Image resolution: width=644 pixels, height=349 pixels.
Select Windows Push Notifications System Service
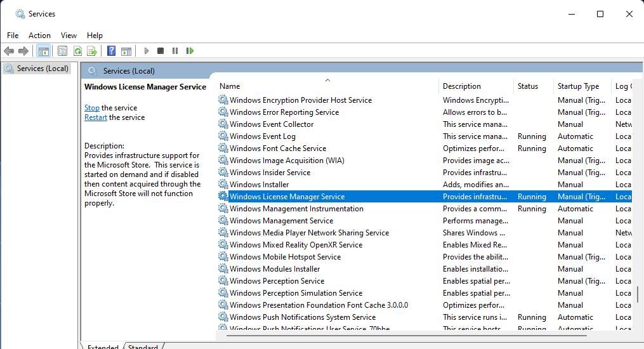pyautogui.click(x=424, y=317)
